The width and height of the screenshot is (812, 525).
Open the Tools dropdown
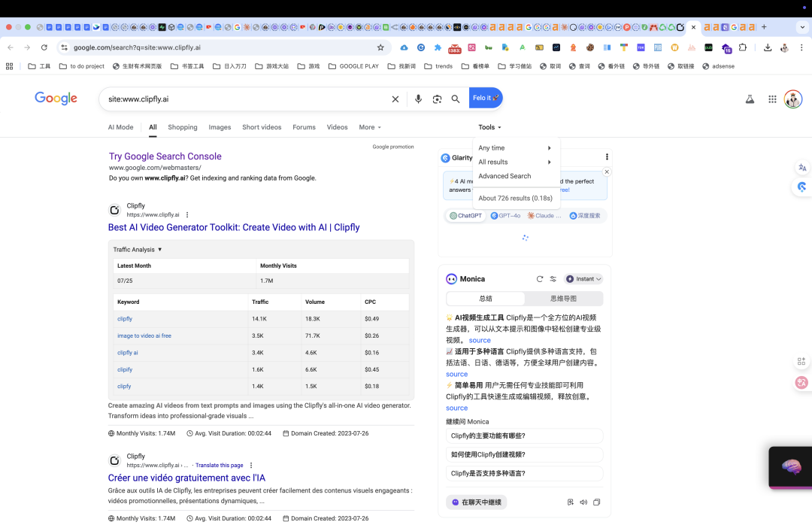[490, 127]
